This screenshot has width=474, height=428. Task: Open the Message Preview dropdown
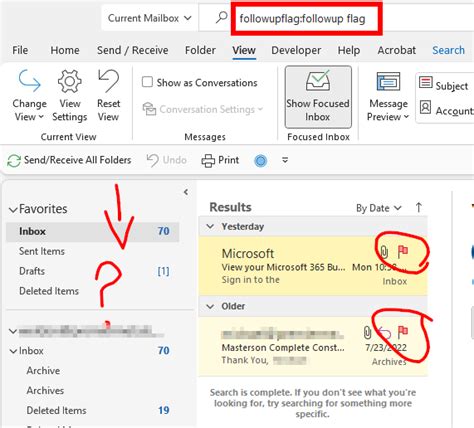(388, 97)
